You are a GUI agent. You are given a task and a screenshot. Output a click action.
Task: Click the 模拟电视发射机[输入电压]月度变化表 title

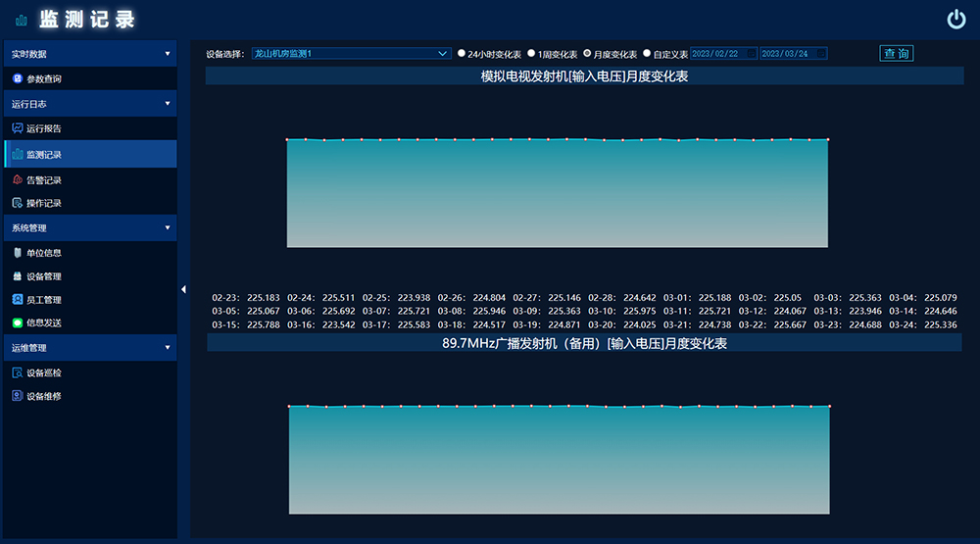584,76
